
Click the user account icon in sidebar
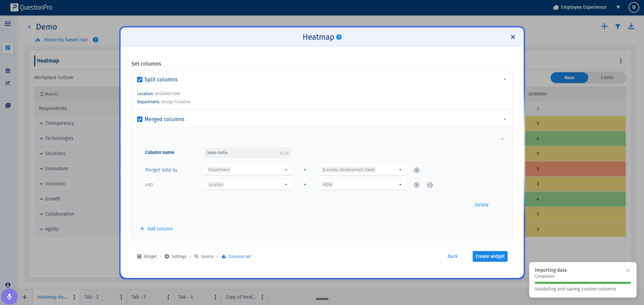click(x=8, y=285)
